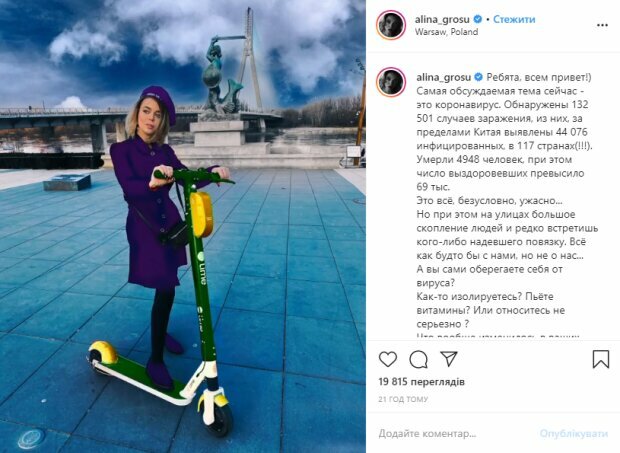Click the scooter photo to play video
This screenshot has height=453, width=620.
pos(183,226)
